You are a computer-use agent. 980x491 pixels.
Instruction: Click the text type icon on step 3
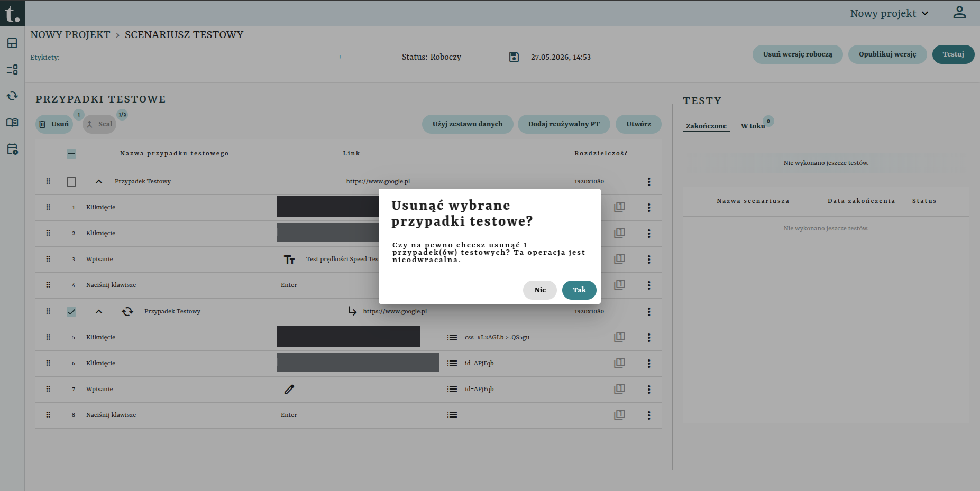pos(289,260)
